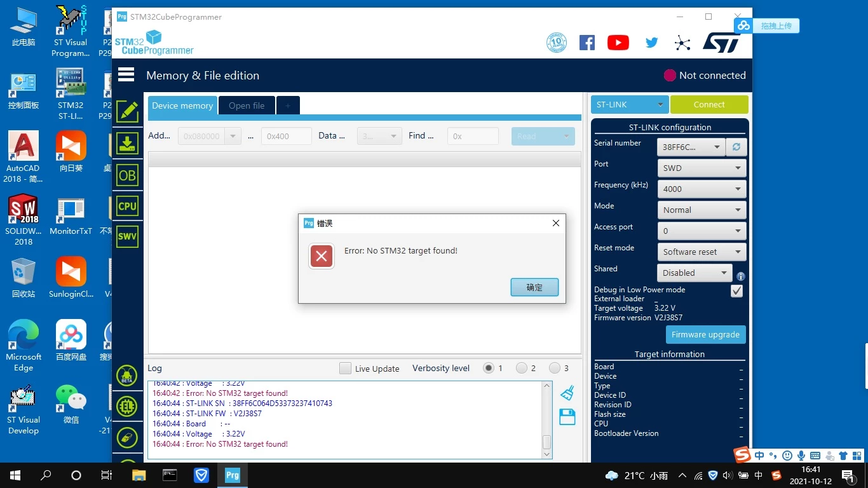Show hidden system tray icons chevron
The height and width of the screenshot is (488, 868).
(x=682, y=475)
